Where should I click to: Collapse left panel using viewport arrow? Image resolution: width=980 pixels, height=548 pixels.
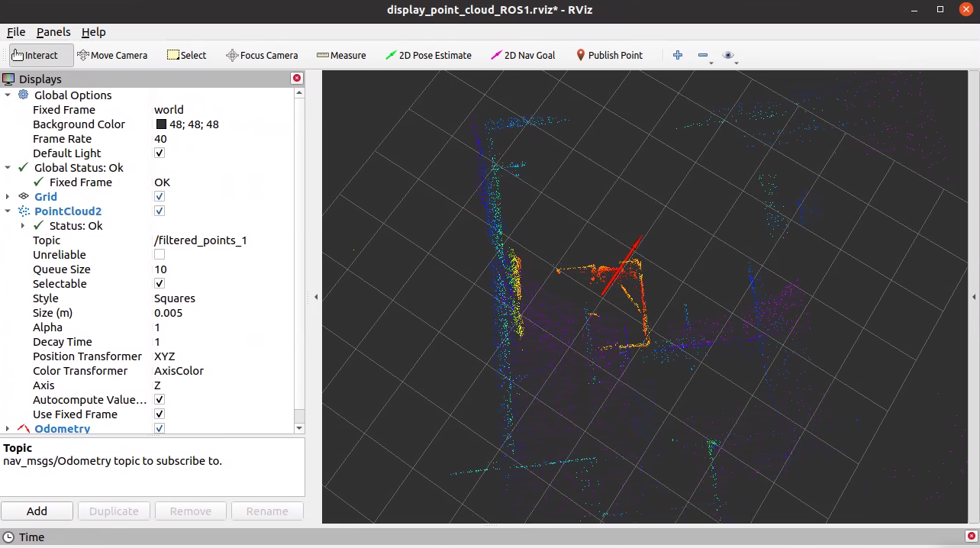(316, 297)
